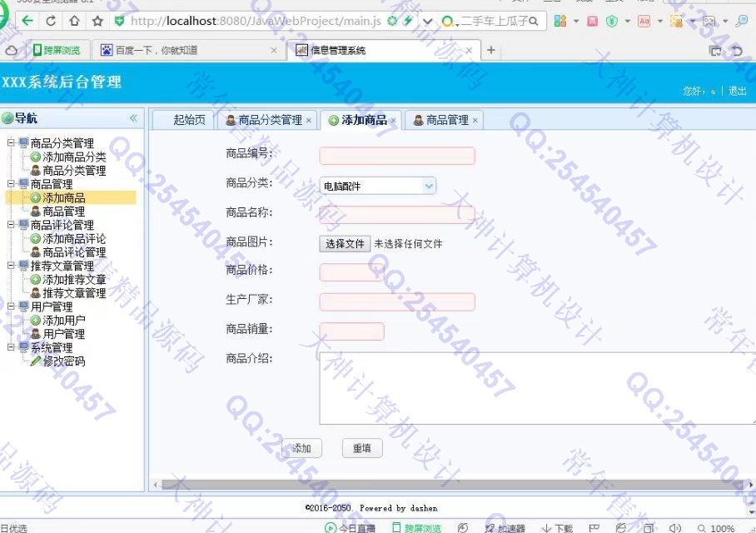Collapse the 商品管理 tree folder
Viewport: 756px width, 533px height.
[x=11, y=184]
